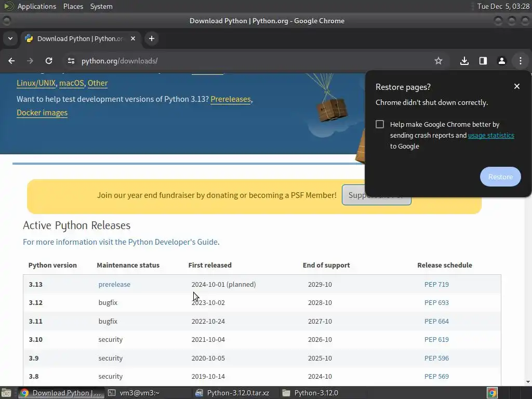532x399 pixels.
Task: Click the forward navigation arrow
Action: [x=30, y=61]
